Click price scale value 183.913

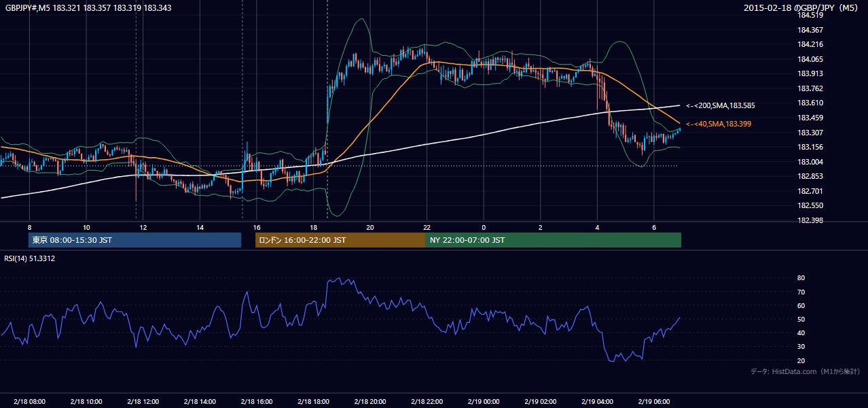[810, 73]
